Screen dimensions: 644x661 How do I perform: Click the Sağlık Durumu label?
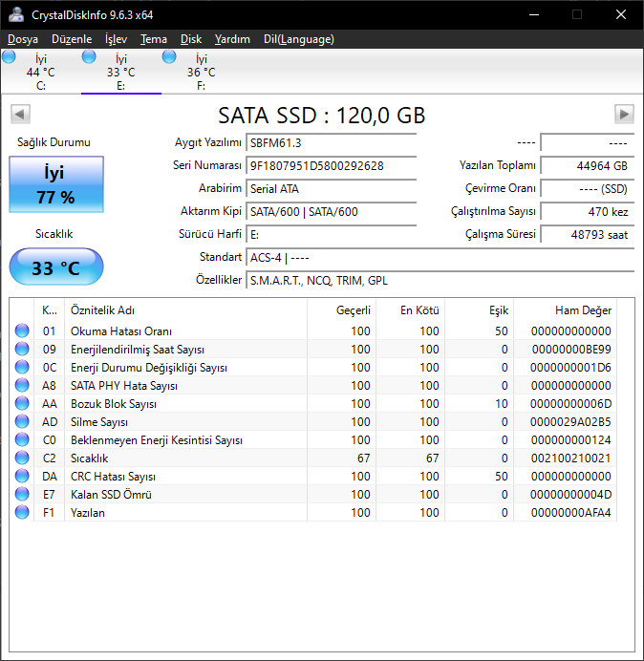54,142
